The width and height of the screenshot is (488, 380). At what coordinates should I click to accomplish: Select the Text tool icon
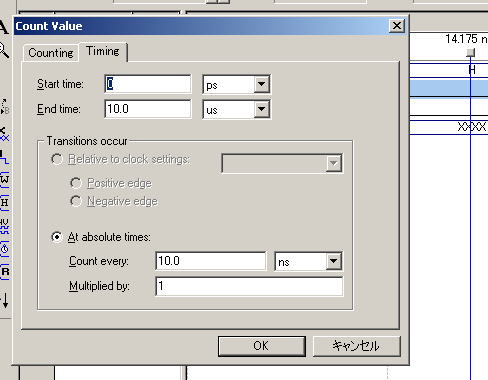click(x=3, y=27)
